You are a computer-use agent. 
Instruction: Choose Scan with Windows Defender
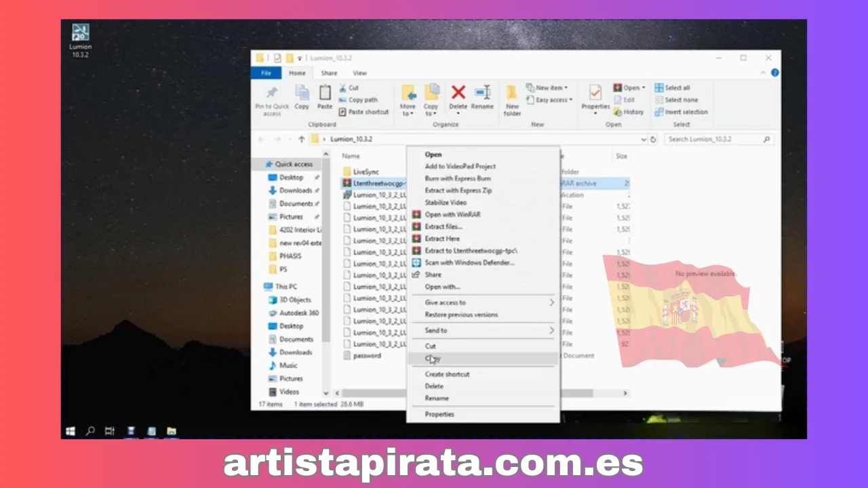(484, 262)
